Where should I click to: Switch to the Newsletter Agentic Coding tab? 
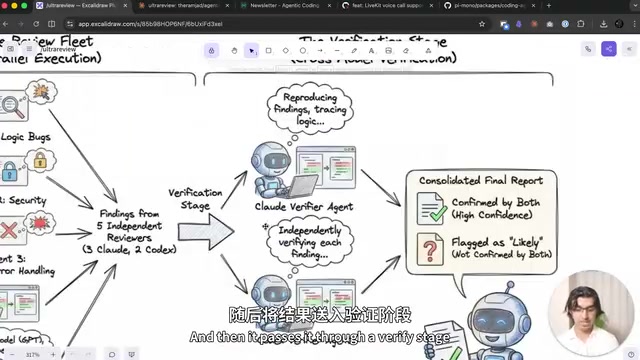pos(286,6)
